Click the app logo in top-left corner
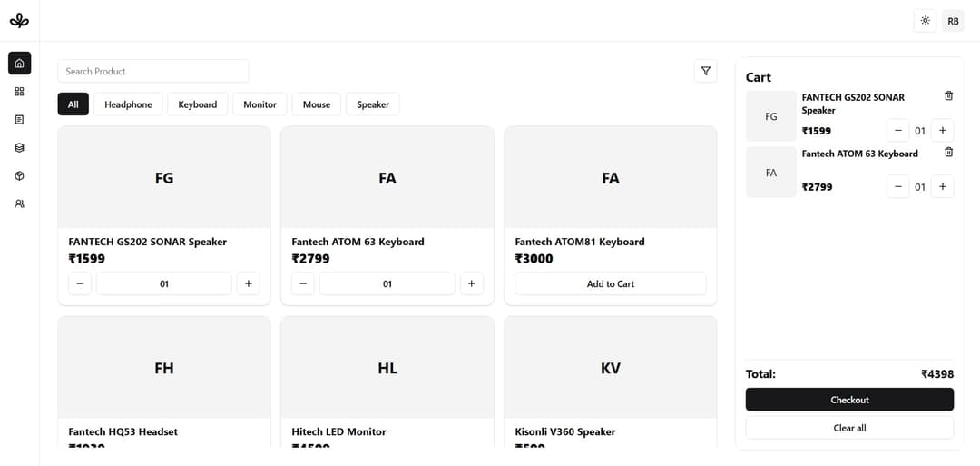The image size is (980, 466). point(19,20)
